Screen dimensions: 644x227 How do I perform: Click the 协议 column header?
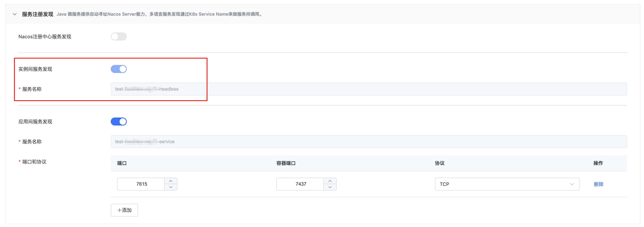(440, 163)
